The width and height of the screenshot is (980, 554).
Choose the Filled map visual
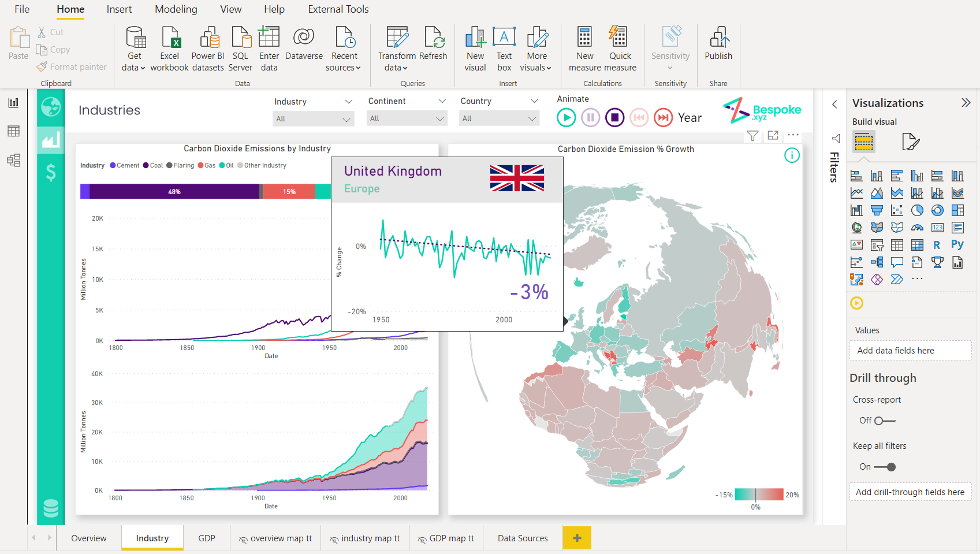[x=877, y=227]
